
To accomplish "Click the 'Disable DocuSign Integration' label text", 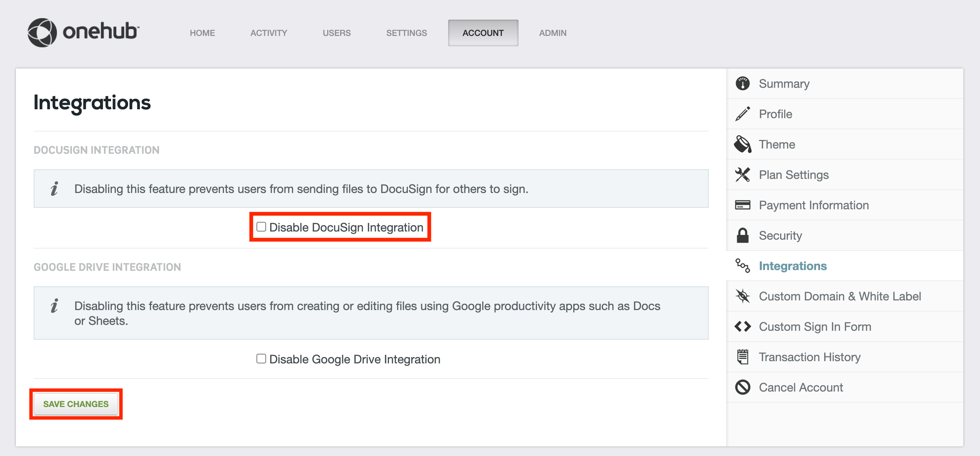I will pyautogui.click(x=346, y=227).
